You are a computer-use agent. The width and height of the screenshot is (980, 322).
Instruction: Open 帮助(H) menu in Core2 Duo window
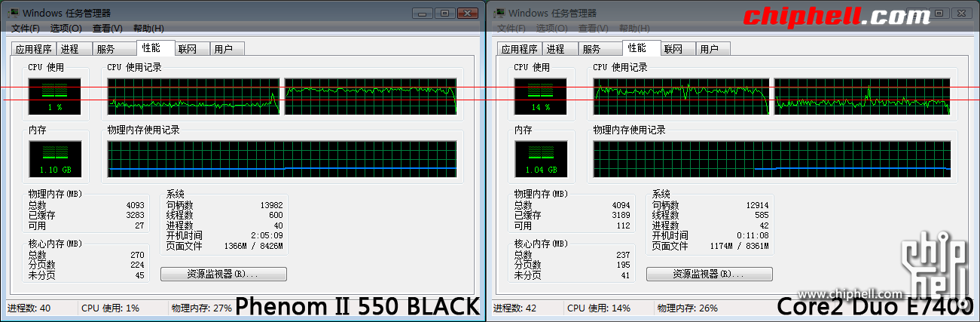(634, 29)
